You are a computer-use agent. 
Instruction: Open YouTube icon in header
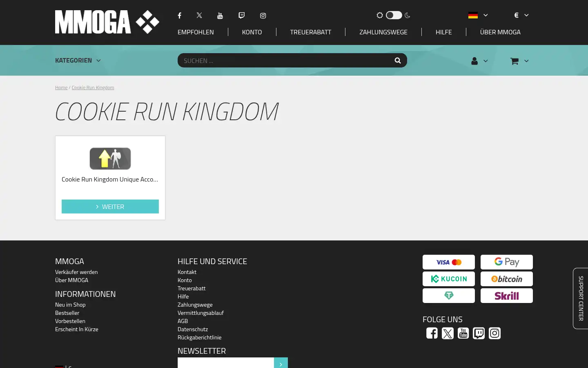[220, 16]
